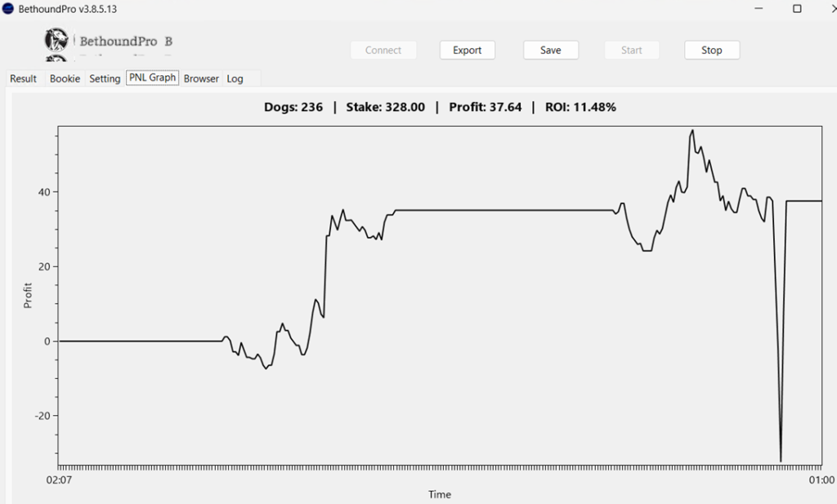Click the 01:00 end time axis label
The image size is (837, 504).
click(x=821, y=480)
